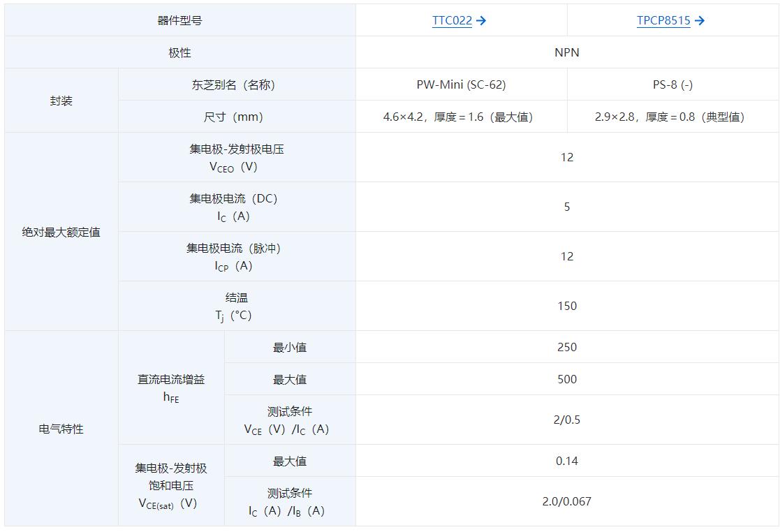
Task: Open the TPCP8515 product link
Action: (x=663, y=20)
